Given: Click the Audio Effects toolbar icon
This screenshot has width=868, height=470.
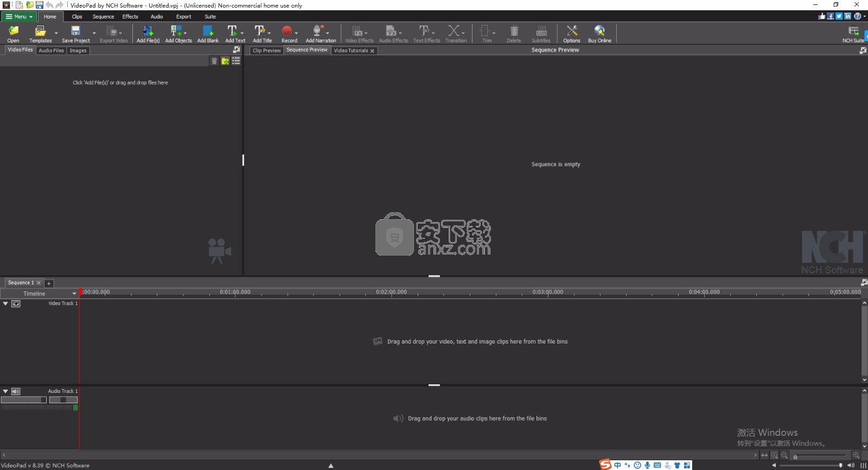Looking at the screenshot, I should click(393, 34).
